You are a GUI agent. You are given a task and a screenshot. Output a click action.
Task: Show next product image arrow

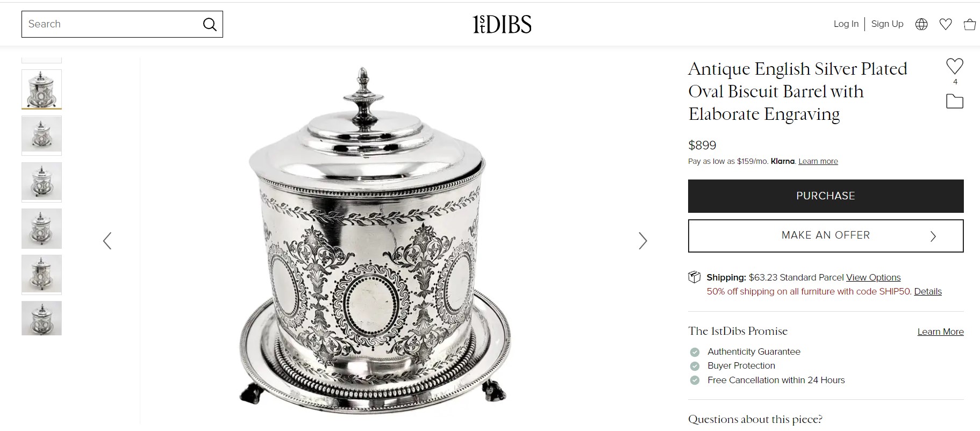pyautogui.click(x=643, y=241)
